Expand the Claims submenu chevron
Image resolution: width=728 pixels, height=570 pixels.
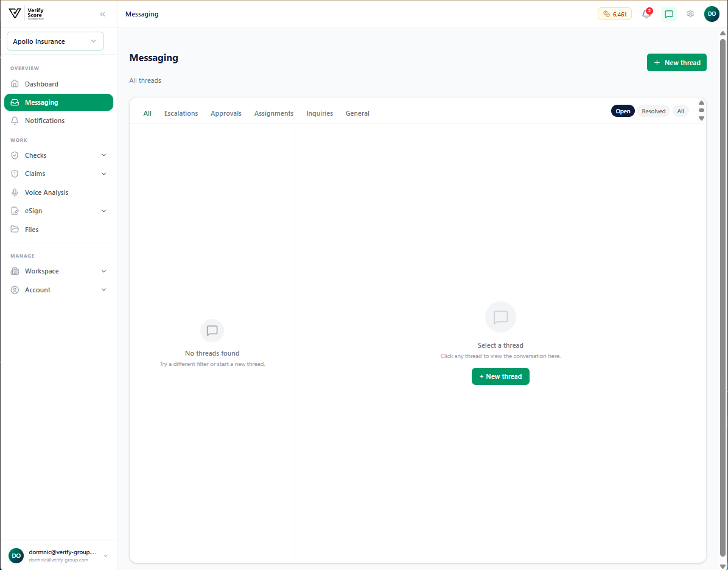coord(103,174)
